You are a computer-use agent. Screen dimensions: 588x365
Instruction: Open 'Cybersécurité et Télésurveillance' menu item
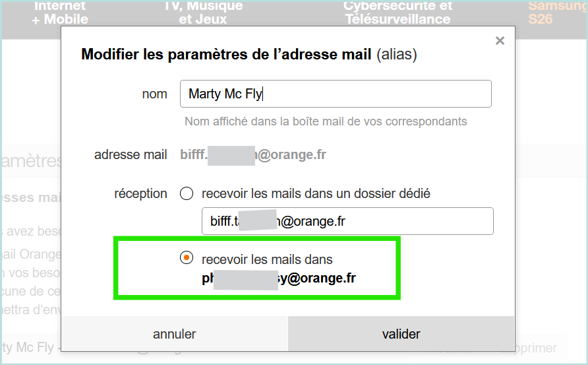point(397,13)
